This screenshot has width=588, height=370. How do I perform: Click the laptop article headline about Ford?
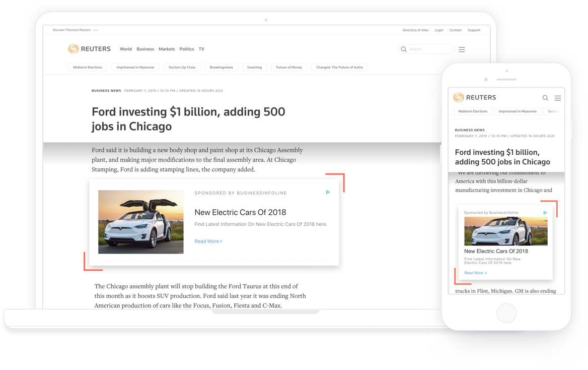188,118
